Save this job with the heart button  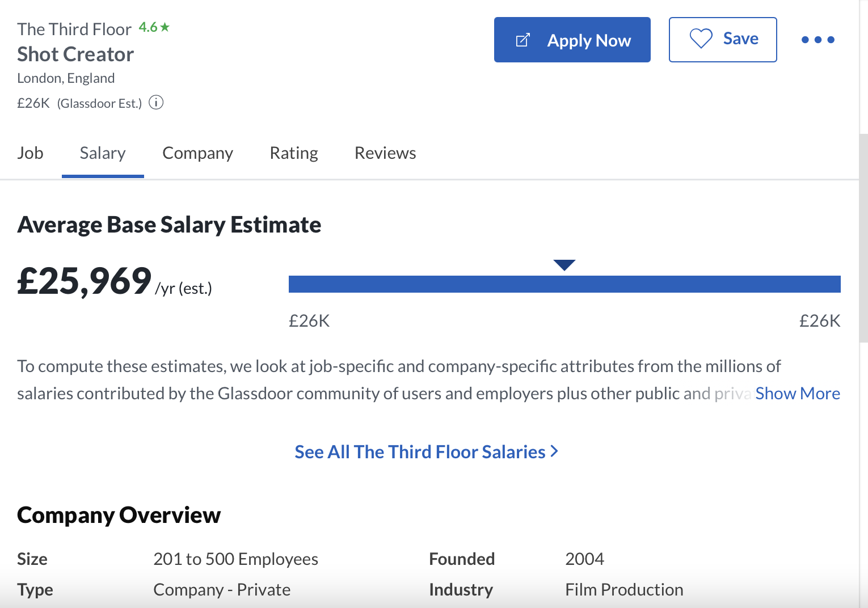pos(723,40)
